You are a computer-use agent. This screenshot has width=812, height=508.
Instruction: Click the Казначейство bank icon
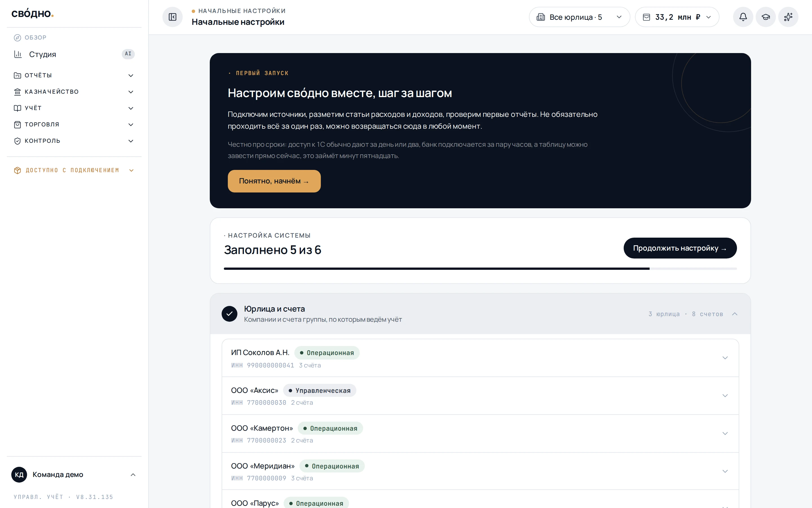click(17, 92)
